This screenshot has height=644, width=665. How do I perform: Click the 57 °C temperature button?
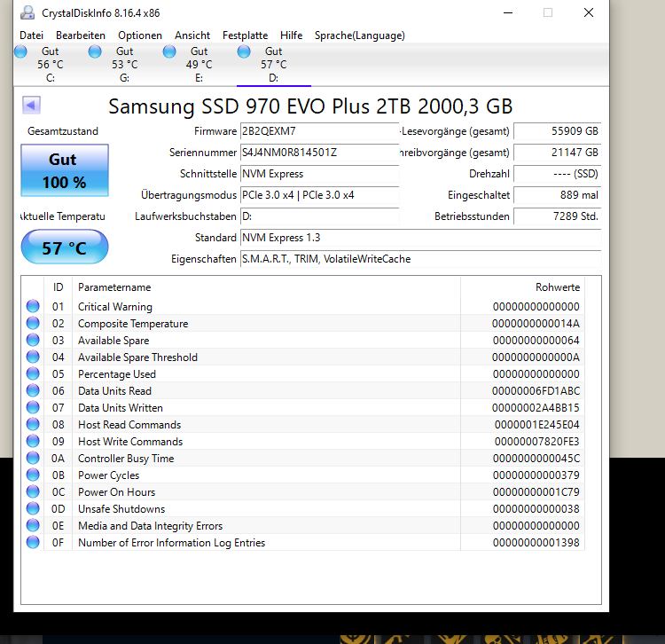coord(65,247)
